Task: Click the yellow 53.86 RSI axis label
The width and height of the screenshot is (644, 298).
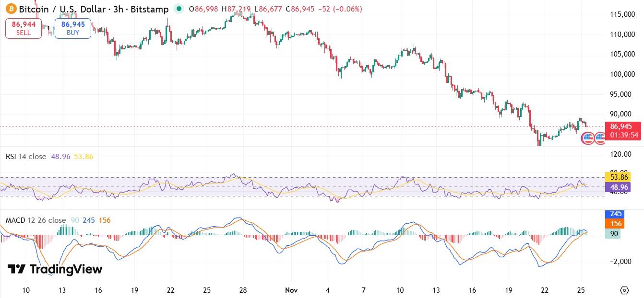Action: point(617,177)
